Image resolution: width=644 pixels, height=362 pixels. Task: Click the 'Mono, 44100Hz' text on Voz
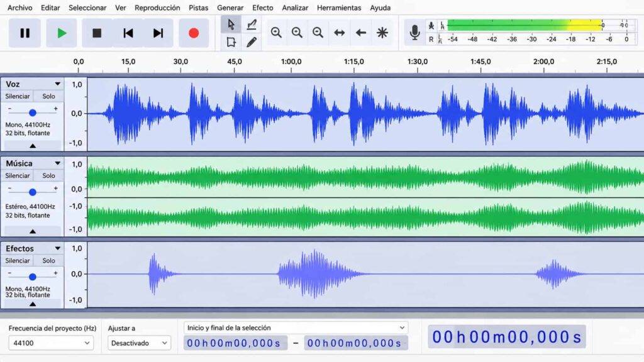tap(28, 125)
